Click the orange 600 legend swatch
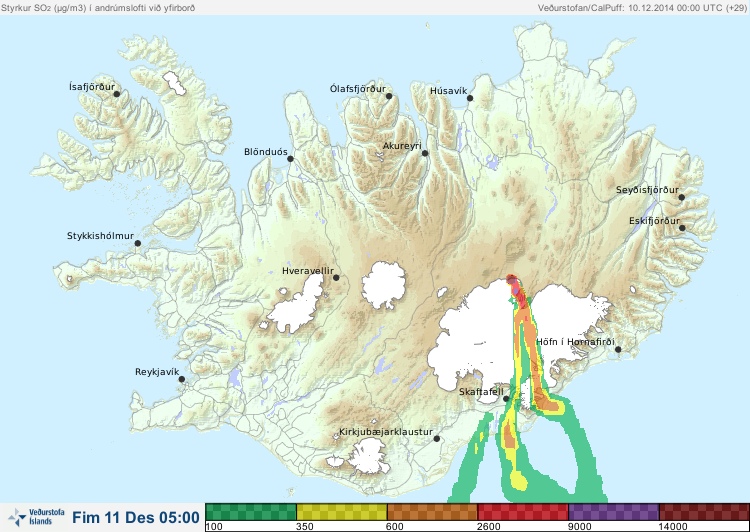Screen dimensions: 750x532 (x=432, y=512)
